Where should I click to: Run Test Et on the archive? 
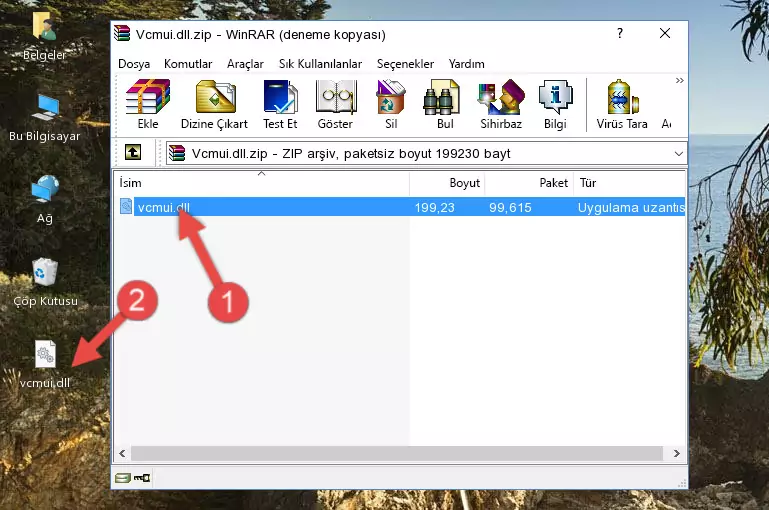[x=280, y=104]
